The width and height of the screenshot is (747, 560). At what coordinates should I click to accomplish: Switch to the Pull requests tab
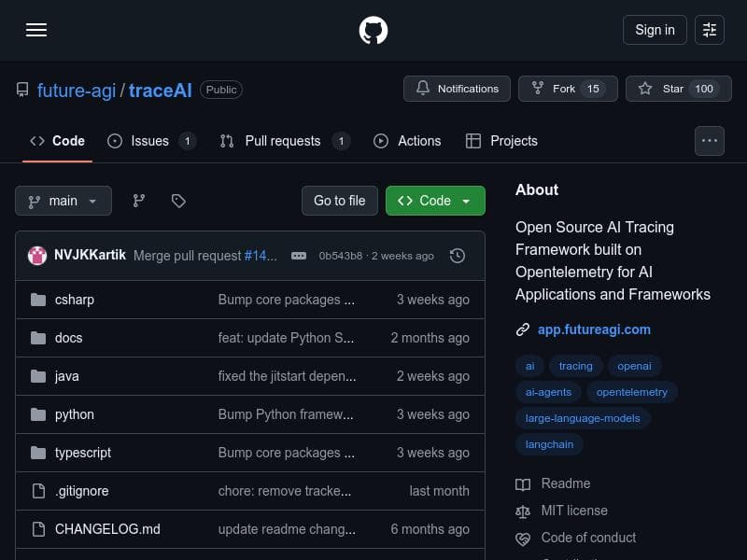(283, 141)
